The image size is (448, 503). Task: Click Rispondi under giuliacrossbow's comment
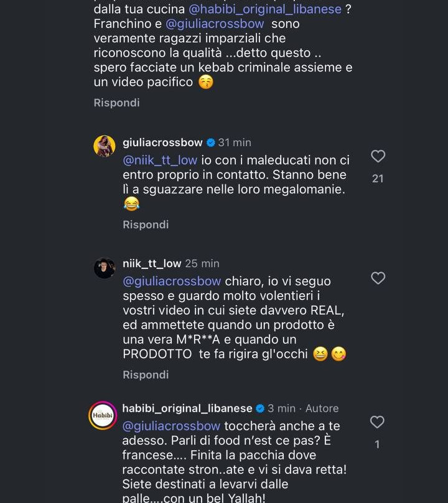146,224
